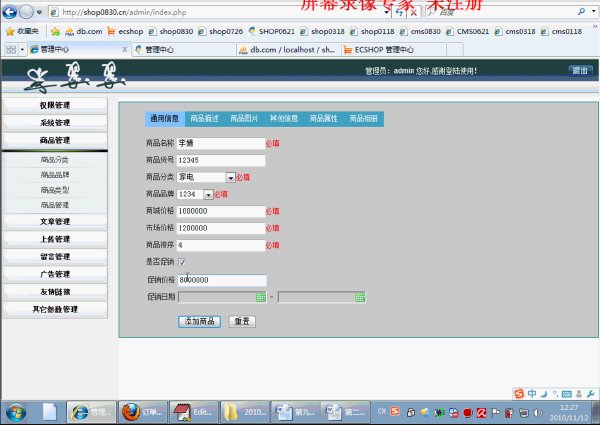
Task: Switch to the 商品相册 tab
Action: point(364,119)
